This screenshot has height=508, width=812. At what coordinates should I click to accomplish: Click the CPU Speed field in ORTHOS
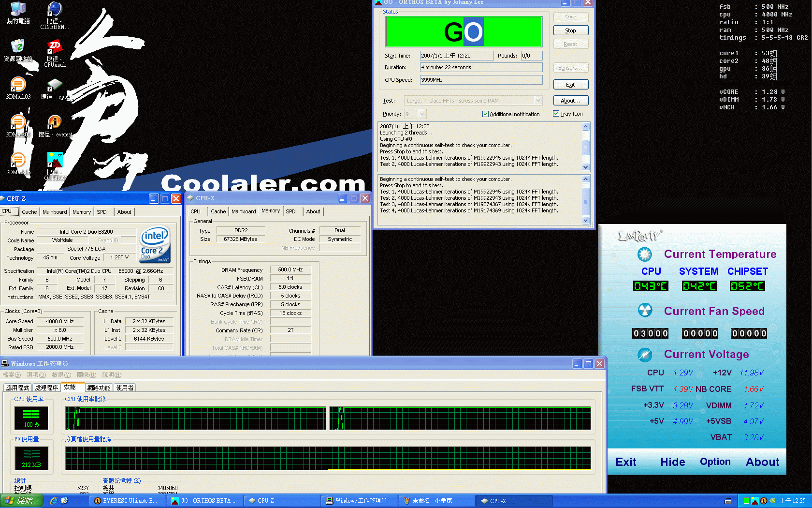pos(481,80)
